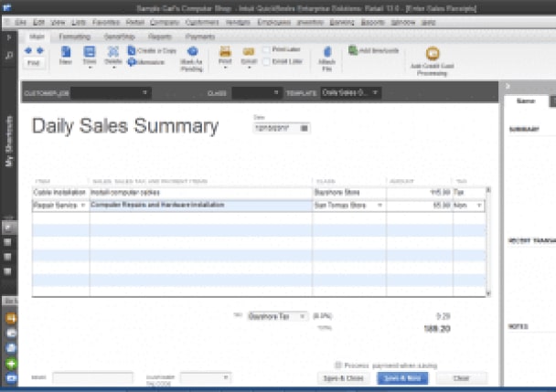Switch to the Formatting tab
Viewport: 556px width, 392px height.
(69, 37)
